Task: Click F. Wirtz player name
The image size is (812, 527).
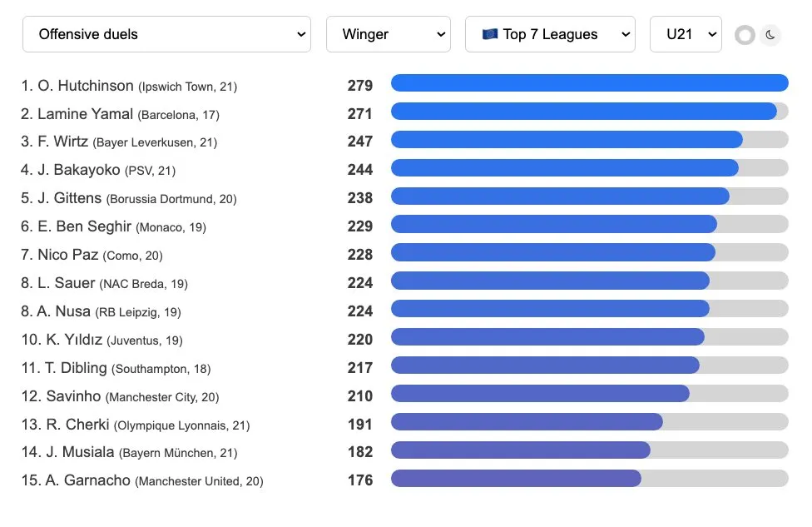Action: pyautogui.click(x=62, y=142)
